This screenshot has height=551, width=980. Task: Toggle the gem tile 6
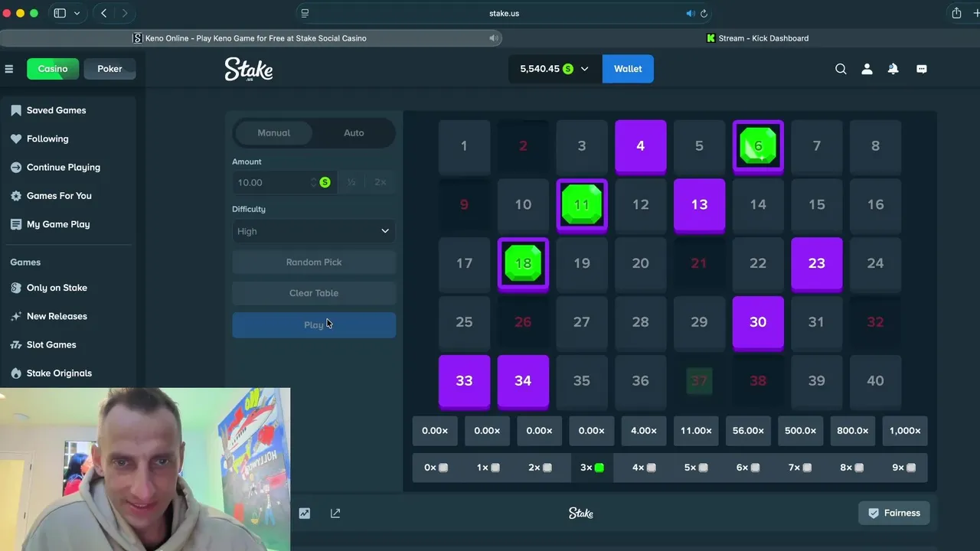click(758, 146)
